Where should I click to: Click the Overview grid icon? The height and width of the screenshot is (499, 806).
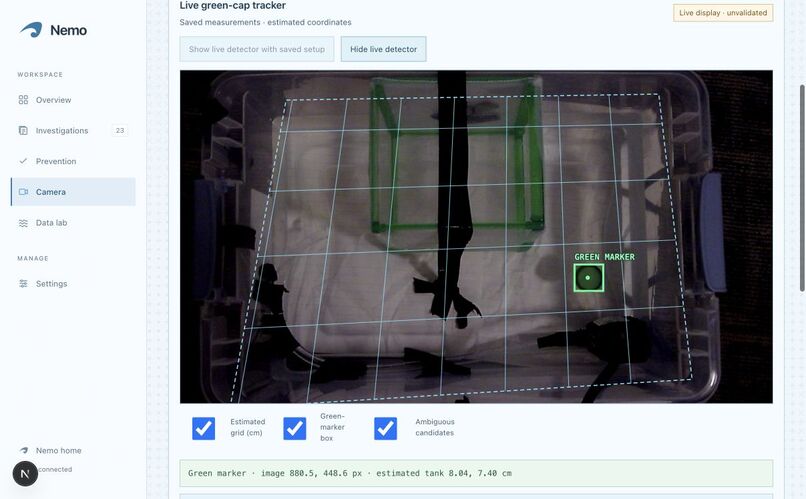(x=23, y=100)
